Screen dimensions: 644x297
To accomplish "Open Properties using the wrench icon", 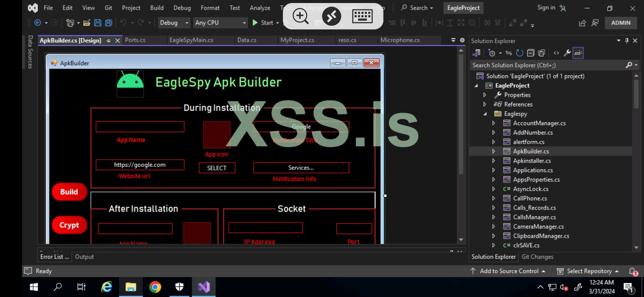I will click(x=567, y=53).
